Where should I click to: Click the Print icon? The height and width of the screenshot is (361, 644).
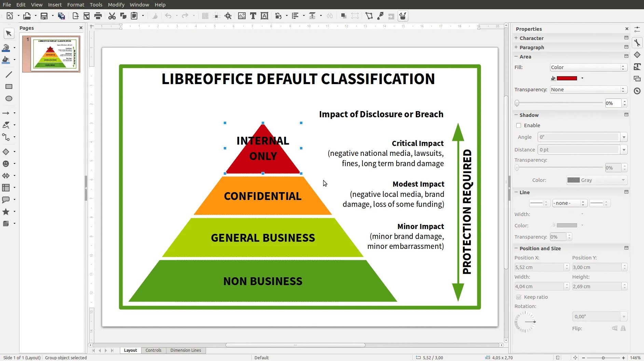tap(98, 16)
